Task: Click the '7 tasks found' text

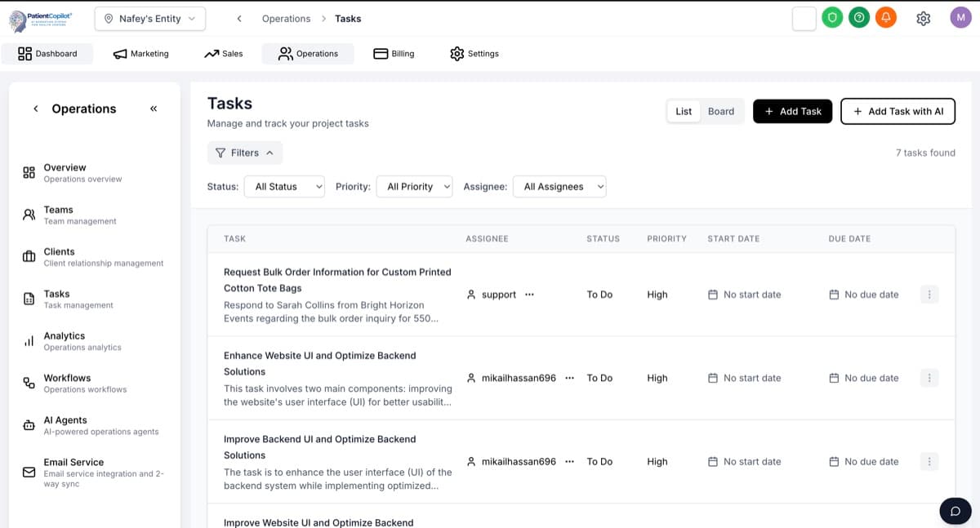Action: click(x=925, y=153)
